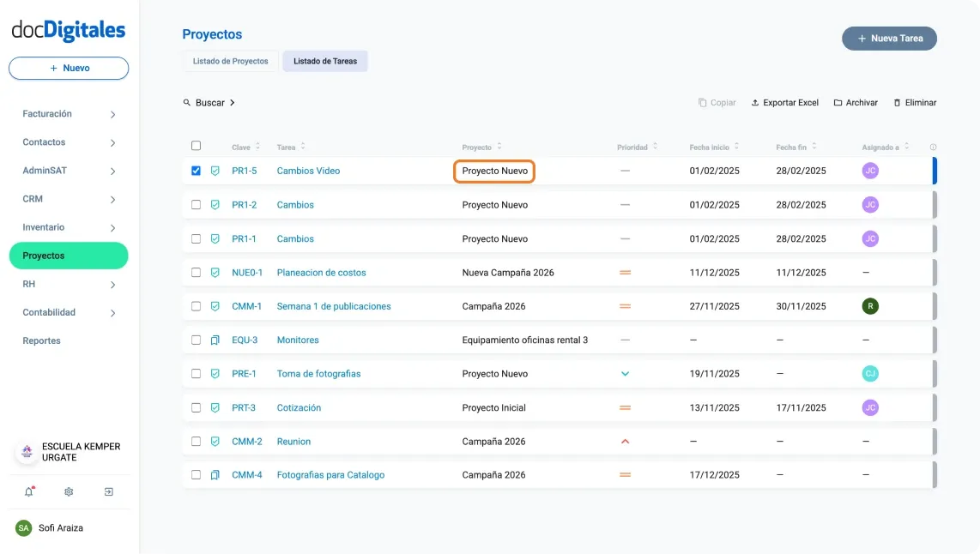Click the task type icon beside CMM-1
The height and width of the screenshot is (554, 980).
click(x=215, y=306)
